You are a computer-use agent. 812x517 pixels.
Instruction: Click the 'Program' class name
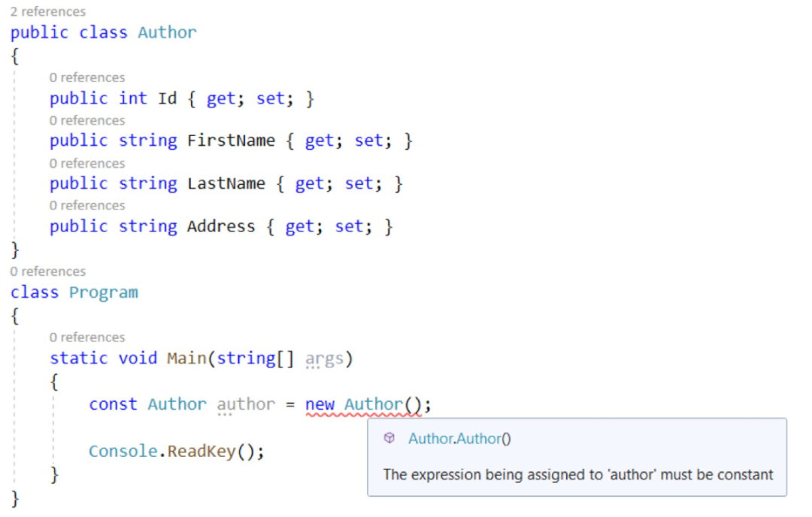(104, 293)
